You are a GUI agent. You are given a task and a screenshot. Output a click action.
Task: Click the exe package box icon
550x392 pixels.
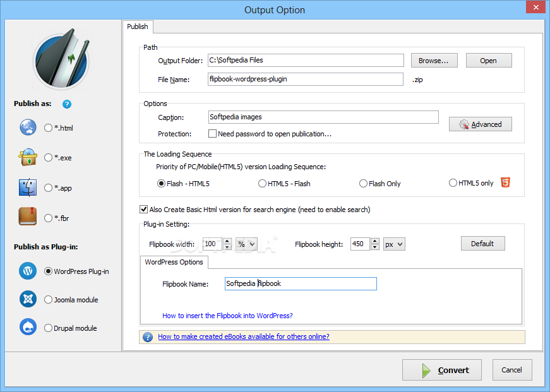(x=28, y=157)
